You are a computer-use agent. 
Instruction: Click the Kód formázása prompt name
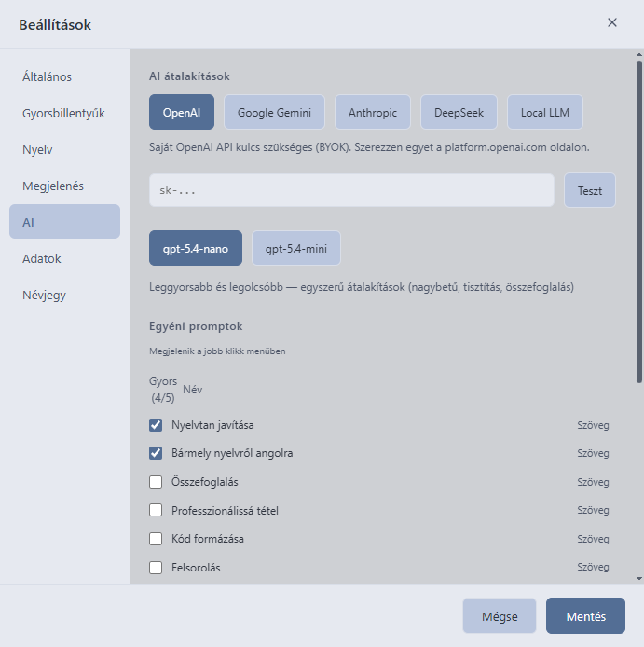pos(208,539)
